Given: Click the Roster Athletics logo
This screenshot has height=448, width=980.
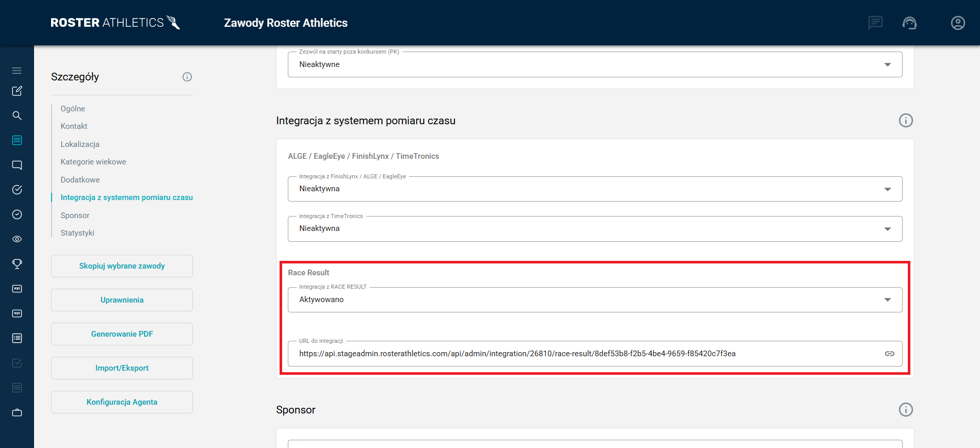Looking at the screenshot, I should tap(116, 23).
